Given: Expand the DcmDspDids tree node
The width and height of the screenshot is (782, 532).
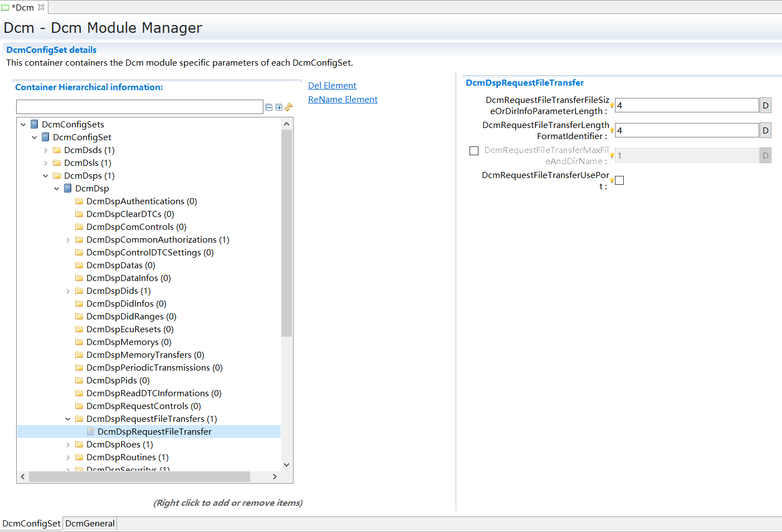Looking at the screenshot, I should pyautogui.click(x=68, y=290).
